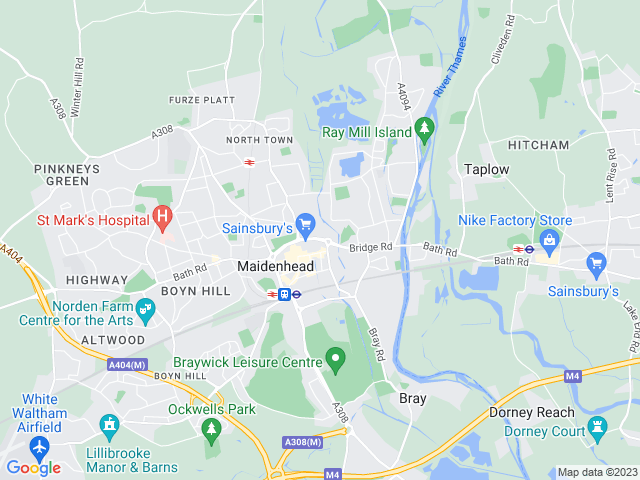Click the Maidenhead town label
Screen dimensions: 640x480
[276, 267]
